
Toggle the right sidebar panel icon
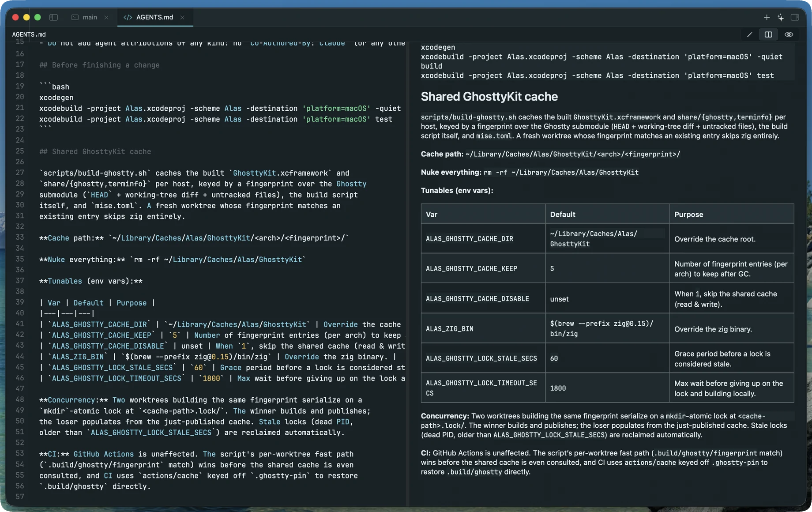pyautogui.click(x=795, y=17)
